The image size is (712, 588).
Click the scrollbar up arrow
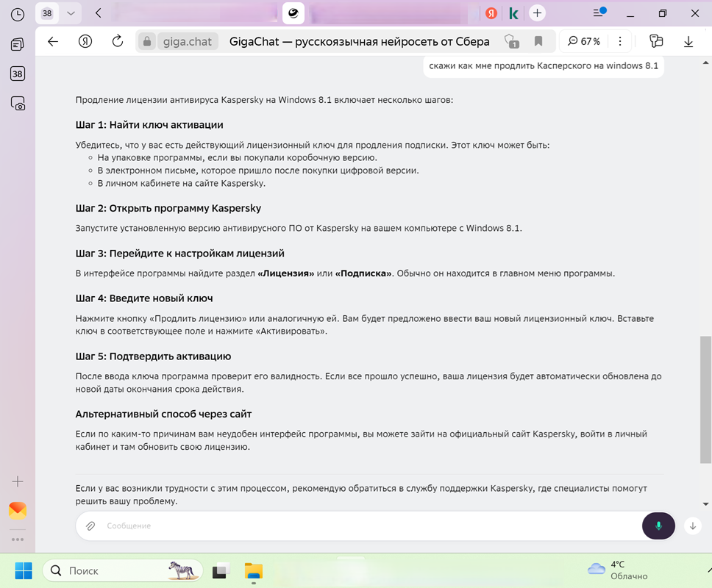point(705,62)
